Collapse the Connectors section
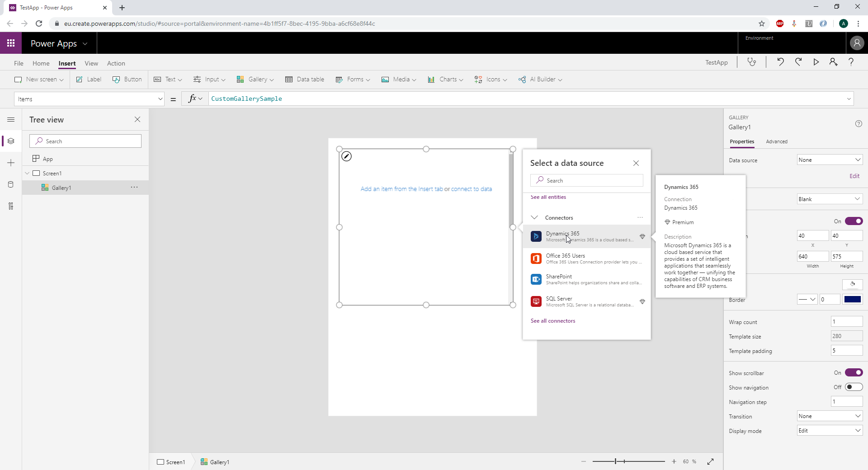The height and width of the screenshot is (470, 868). [x=534, y=217]
